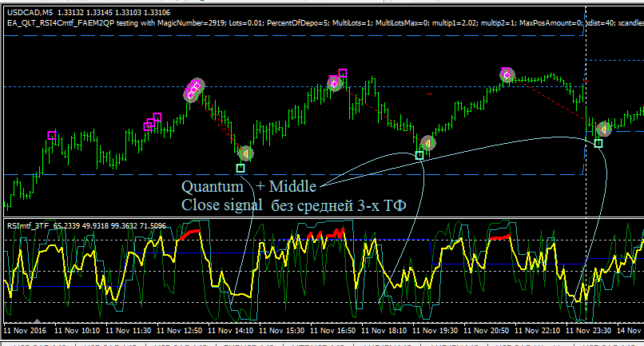The width and height of the screenshot is (644, 346).
Task: Click the '11 Nov 16:50' time label
Action: (332, 330)
